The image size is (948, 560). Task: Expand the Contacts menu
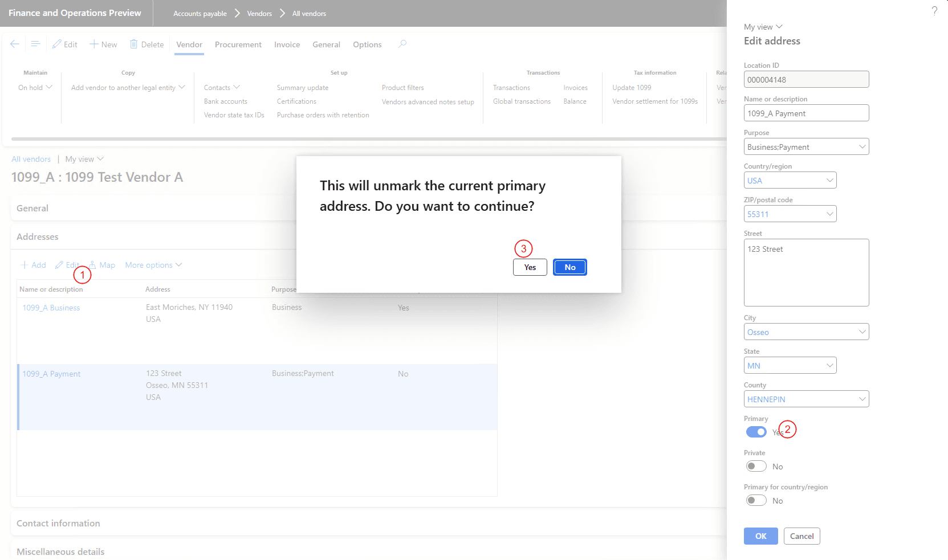[222, 88]
